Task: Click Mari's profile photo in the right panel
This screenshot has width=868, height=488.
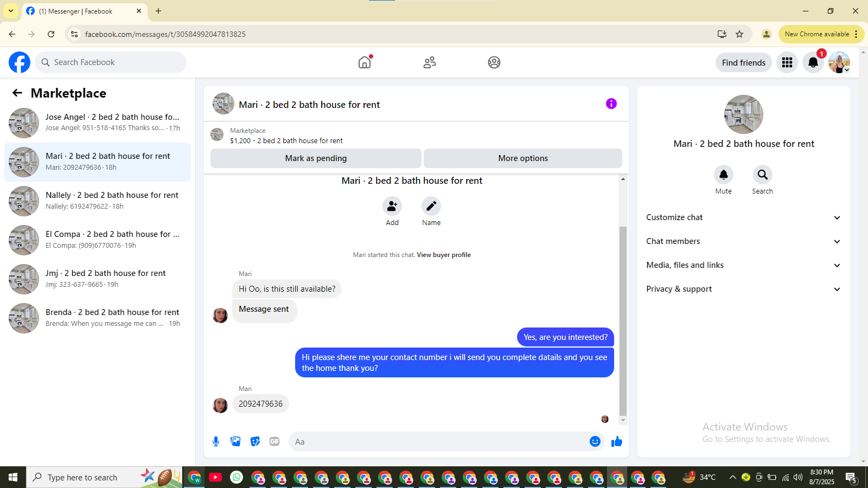Action: (x=744, y=114)
